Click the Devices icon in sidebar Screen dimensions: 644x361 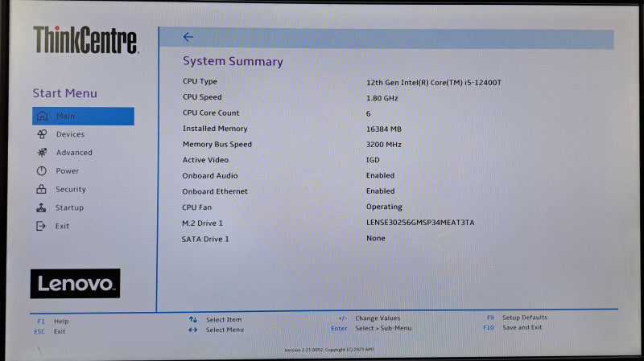tap(42, 134)
